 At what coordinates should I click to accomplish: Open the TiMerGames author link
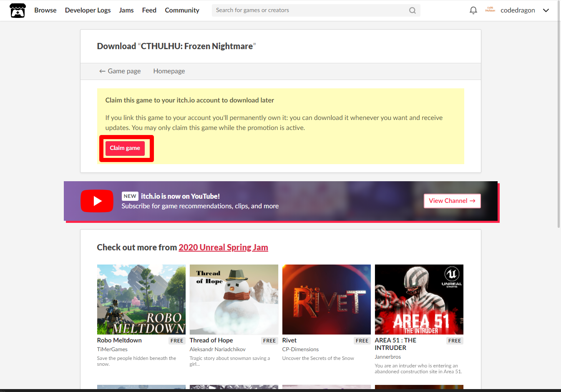coord(112,350)
